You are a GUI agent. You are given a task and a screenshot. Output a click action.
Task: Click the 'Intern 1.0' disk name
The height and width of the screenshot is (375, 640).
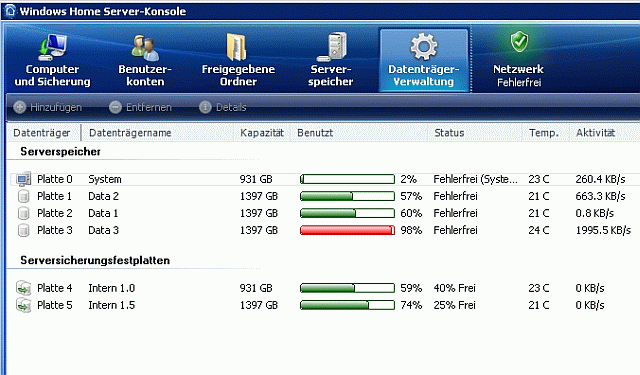click(112, 288)
